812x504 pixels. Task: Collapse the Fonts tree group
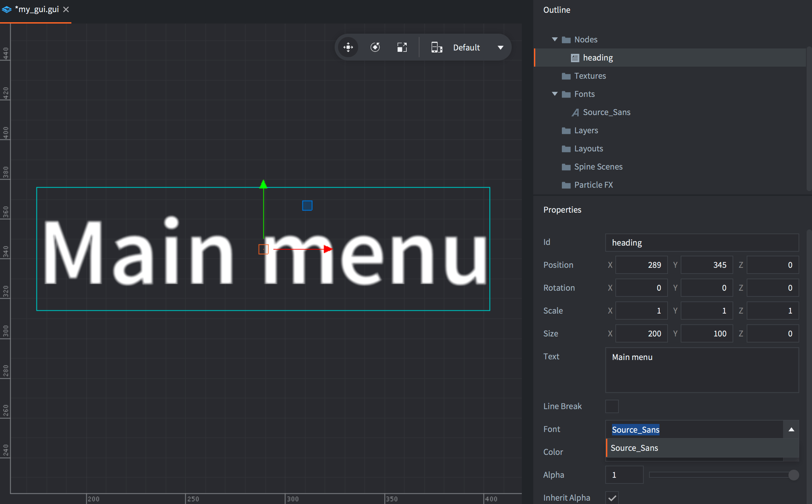pyautogui.click(x=554, y=94)
